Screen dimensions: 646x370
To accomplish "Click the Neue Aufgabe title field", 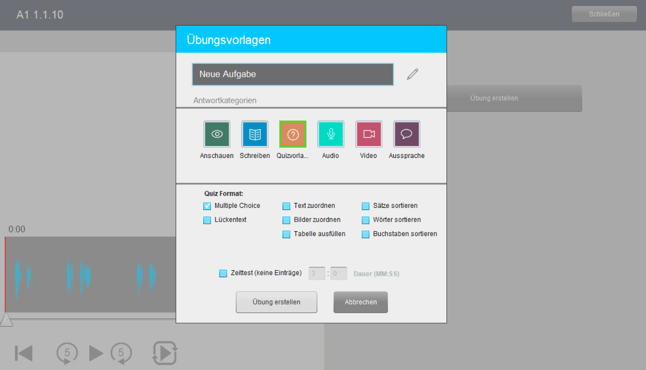I will [x=293, y=74].
